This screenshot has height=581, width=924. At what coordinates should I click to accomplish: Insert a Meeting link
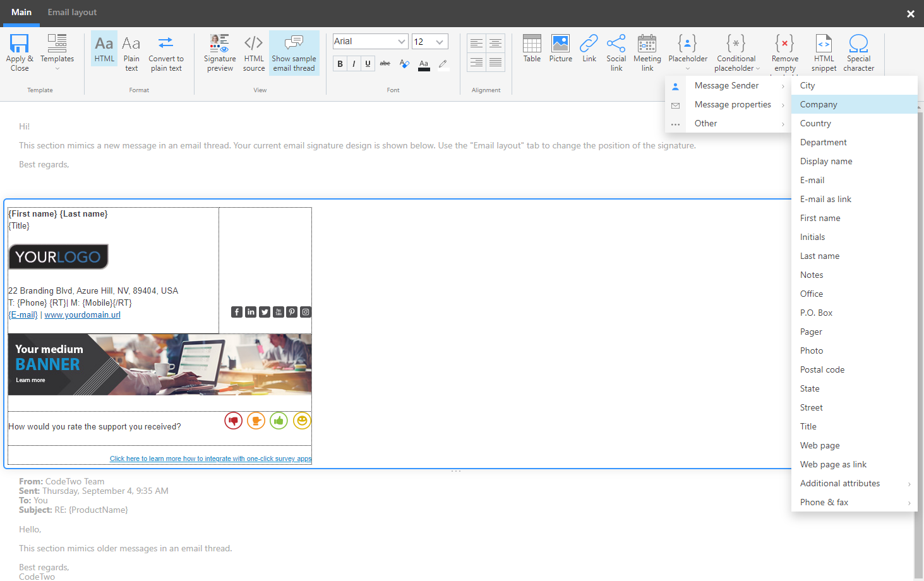(x=647, y=52)
